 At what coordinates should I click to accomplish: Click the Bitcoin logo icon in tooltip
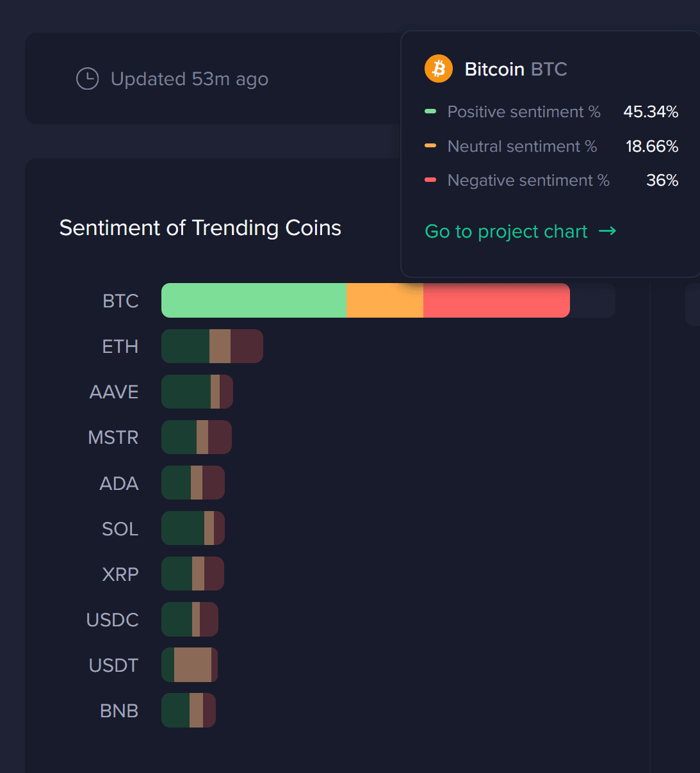tap(439, 69)
